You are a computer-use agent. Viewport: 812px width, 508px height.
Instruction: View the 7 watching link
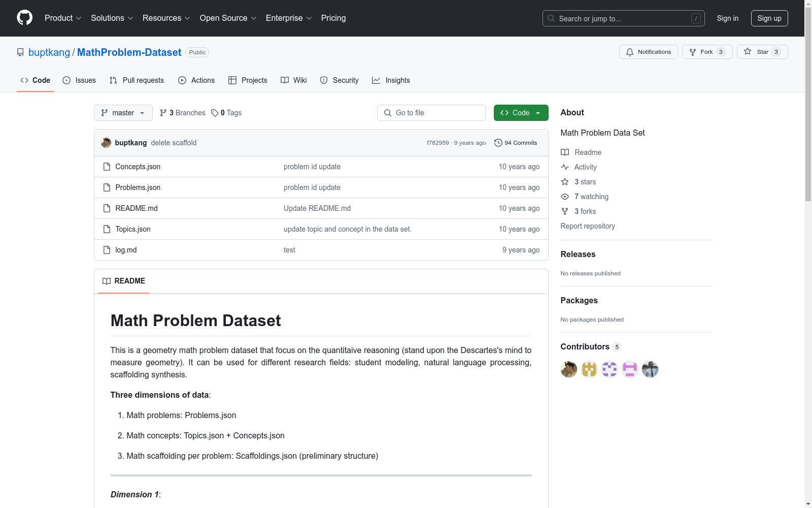click(x=585, y=197)
